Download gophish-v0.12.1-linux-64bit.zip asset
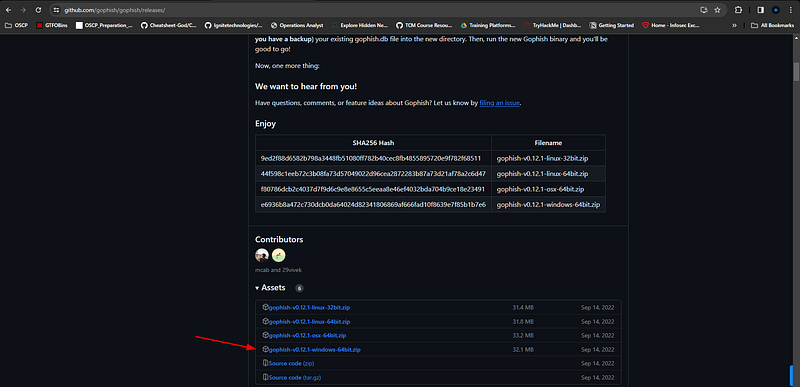The width and height of the screenshot is (800, 387). coord(309,322)
